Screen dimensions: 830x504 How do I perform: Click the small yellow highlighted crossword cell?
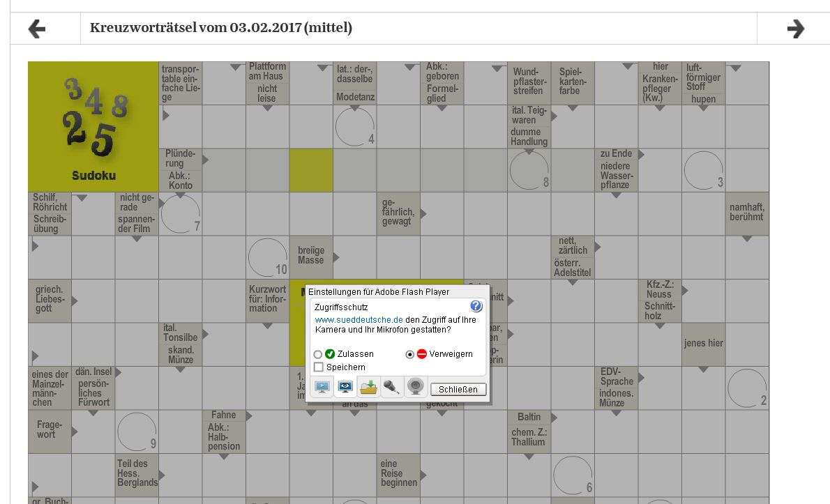[311, 170]
